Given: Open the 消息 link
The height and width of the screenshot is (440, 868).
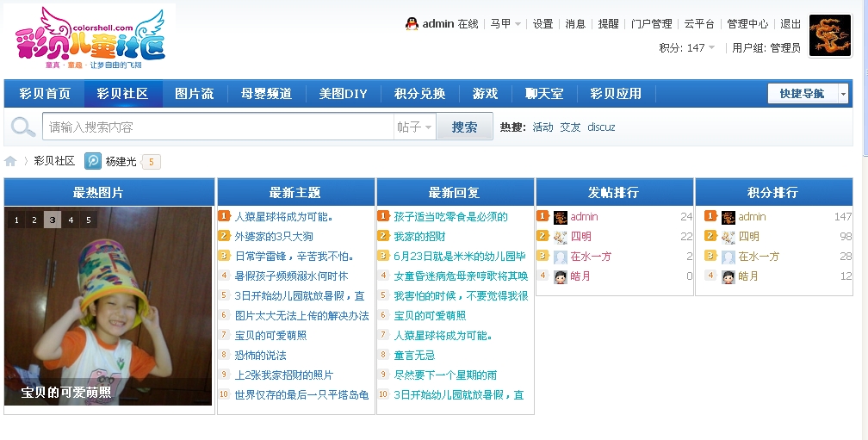Looking at the screenshot, I should click(575, 24).
